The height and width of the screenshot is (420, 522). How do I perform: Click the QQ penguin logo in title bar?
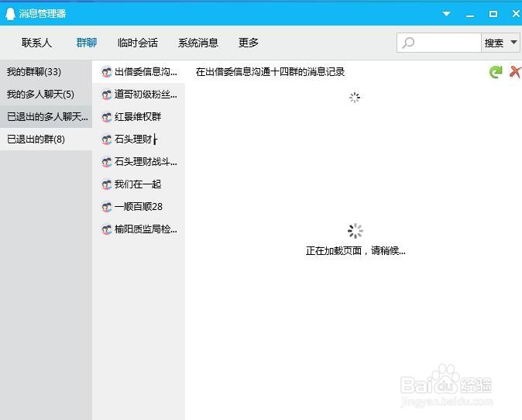(10, 14)
